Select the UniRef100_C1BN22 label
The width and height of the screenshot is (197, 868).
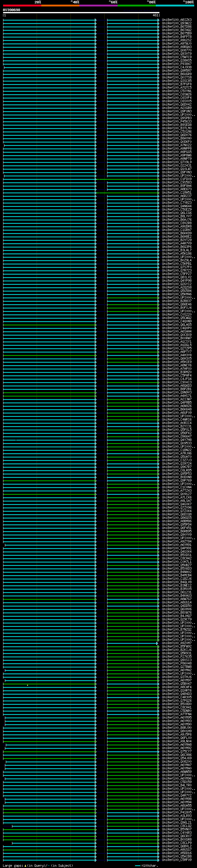177,450
